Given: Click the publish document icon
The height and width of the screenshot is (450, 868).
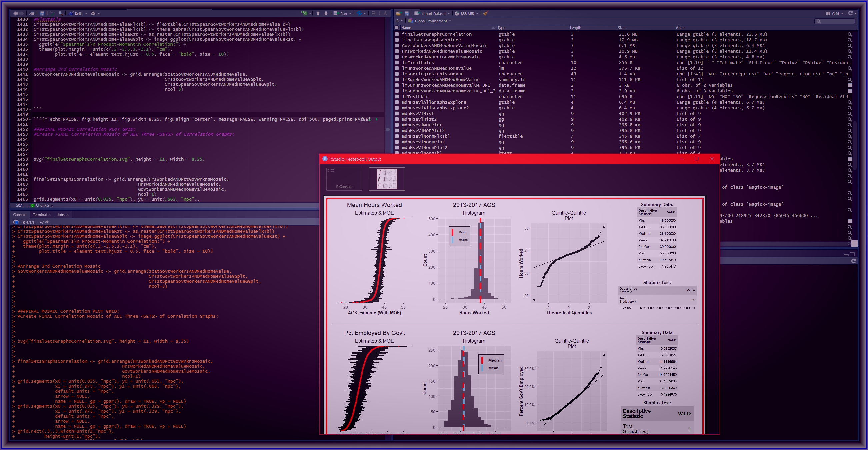Looking at the screenshot, I should [x=359, y=13].
